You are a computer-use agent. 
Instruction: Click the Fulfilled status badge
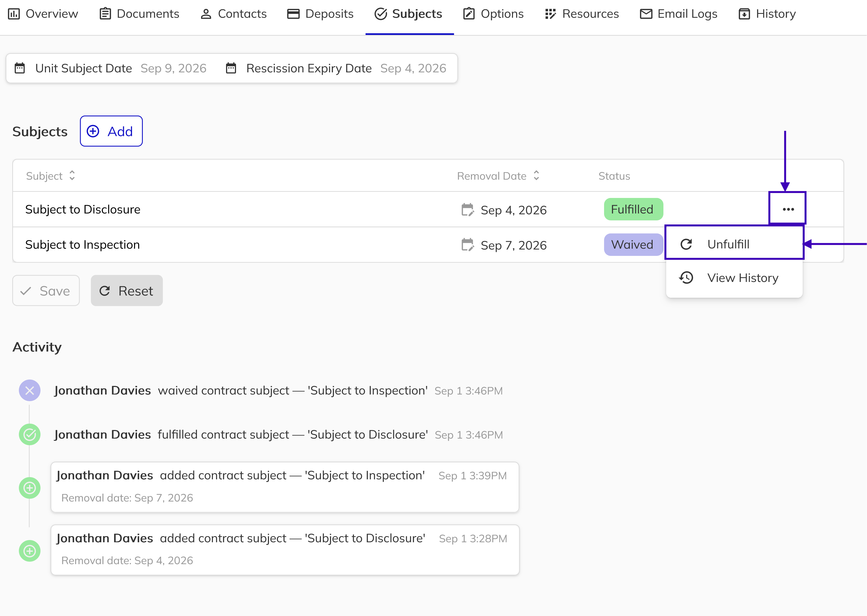[633, 209]
